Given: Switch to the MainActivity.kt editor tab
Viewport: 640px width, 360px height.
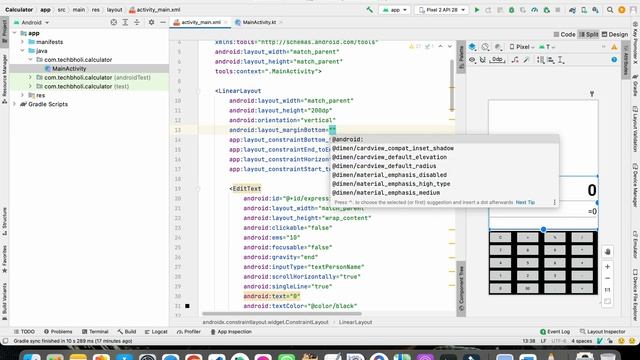Looking at the screenshot, I should (259, 22).
